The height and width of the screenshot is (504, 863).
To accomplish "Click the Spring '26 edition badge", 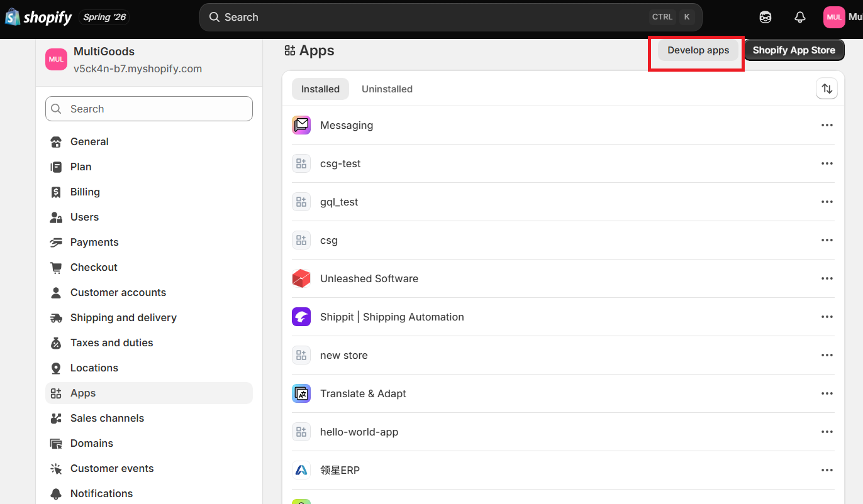I will tap(104, 18).
